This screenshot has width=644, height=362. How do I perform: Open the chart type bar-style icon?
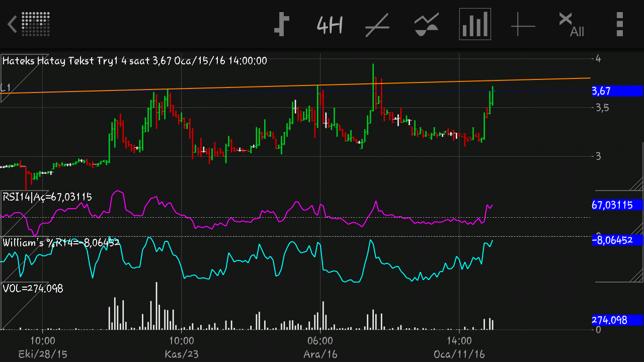[x=282, y=24]
